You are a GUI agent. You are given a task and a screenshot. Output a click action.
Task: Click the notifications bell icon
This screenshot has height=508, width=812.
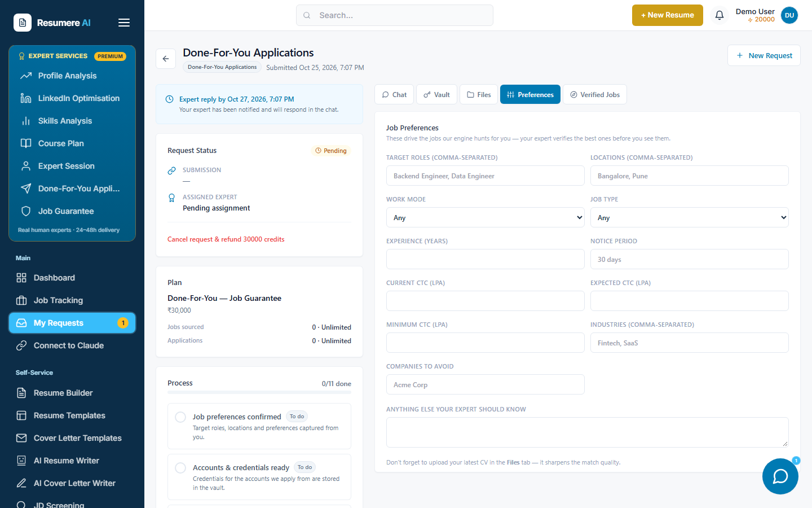[x=720, y=15]
